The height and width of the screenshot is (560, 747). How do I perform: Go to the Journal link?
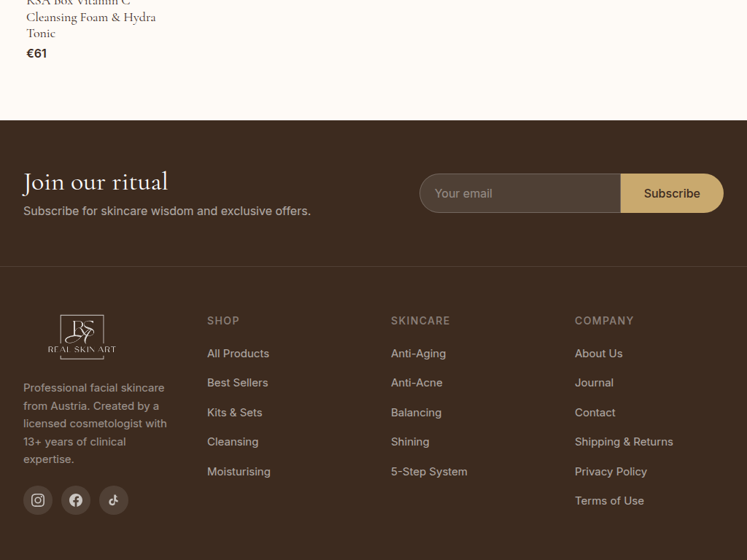[x=594, y=383]
